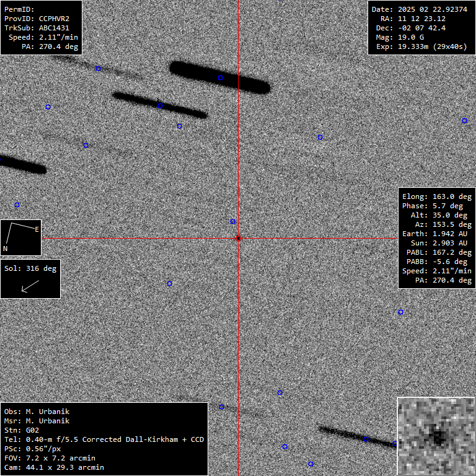Click the blue circle on the thickest star trail

pyautogui.click(x=221, y=77)
